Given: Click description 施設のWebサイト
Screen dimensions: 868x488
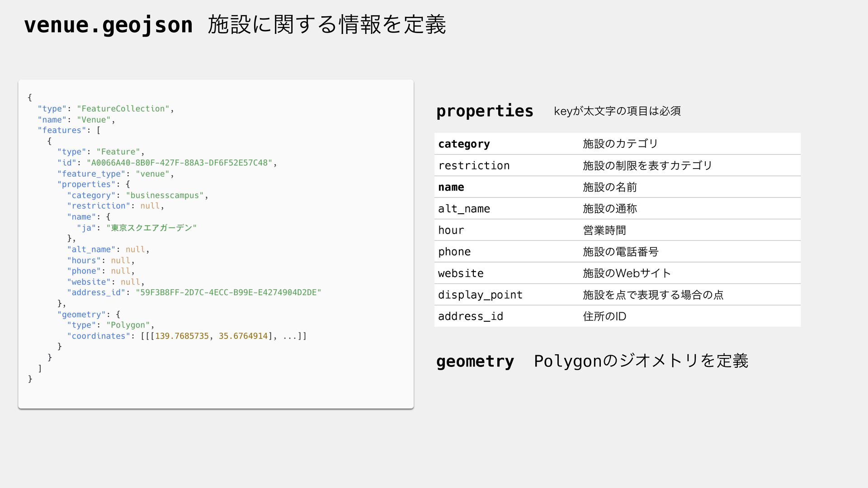Looking at the screenshot, I should click(x=627, y=273).
